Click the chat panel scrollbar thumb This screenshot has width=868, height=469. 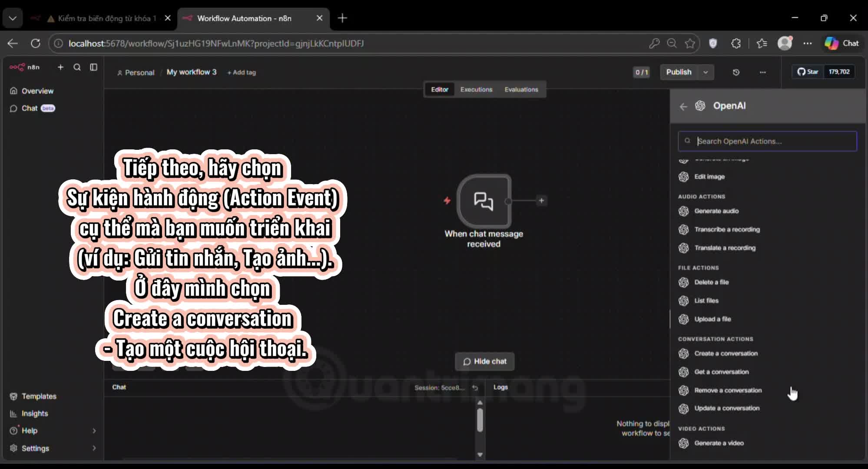[480, 420]
